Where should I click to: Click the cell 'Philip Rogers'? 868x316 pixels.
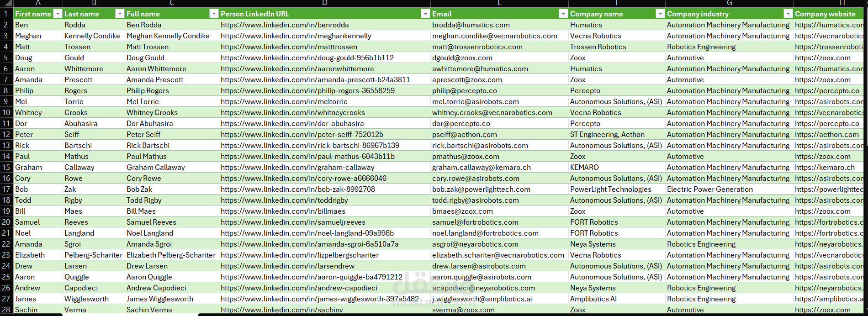point(172,90)
